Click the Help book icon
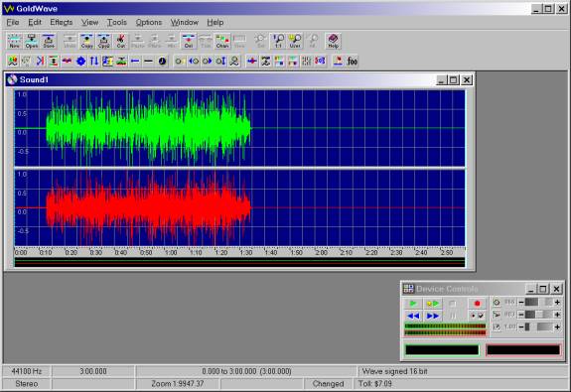 [x=334, y=41]
